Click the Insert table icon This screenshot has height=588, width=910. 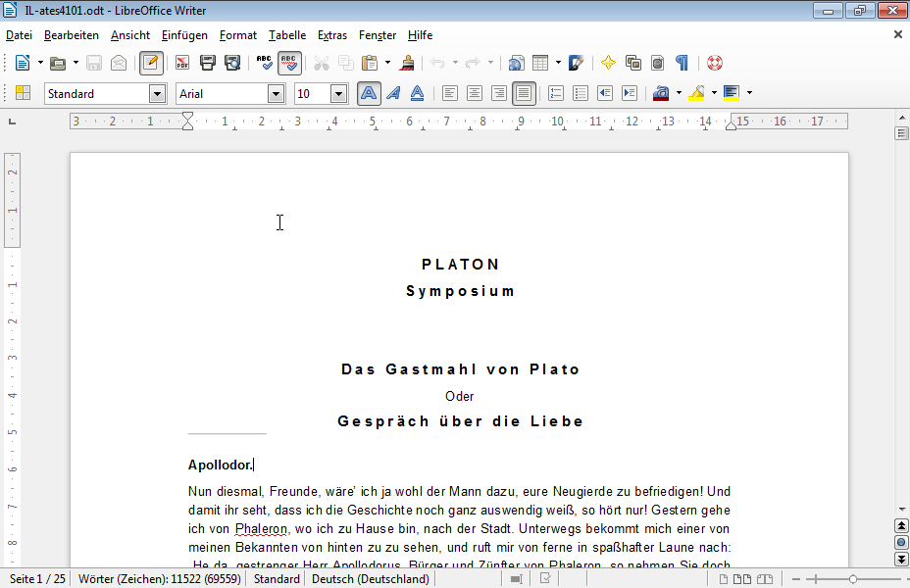tap(540, 63)
